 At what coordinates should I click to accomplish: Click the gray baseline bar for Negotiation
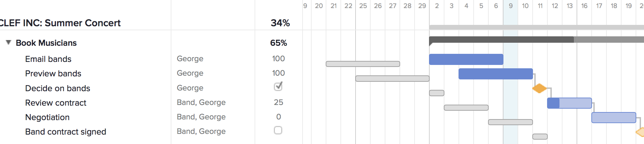510,122
